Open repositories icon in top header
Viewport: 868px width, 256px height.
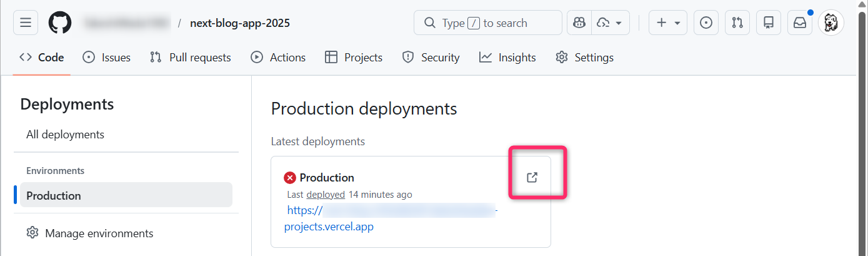tap(769, 23)
